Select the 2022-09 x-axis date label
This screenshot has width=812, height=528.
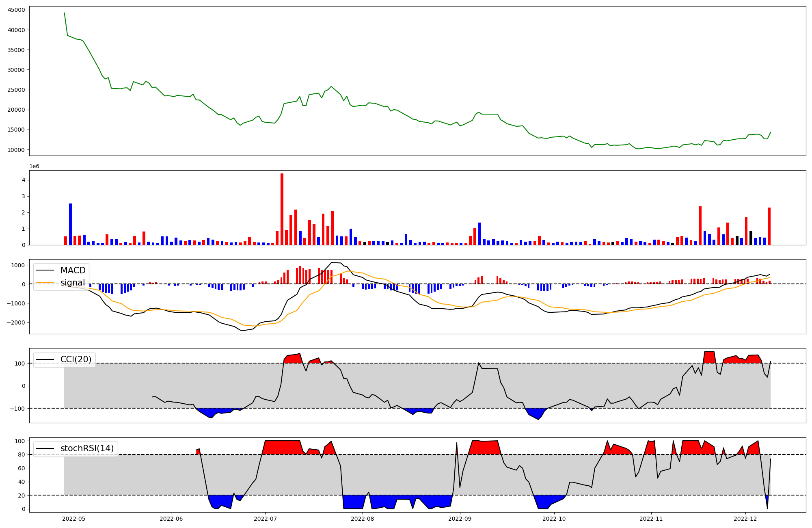coord(460,518)
